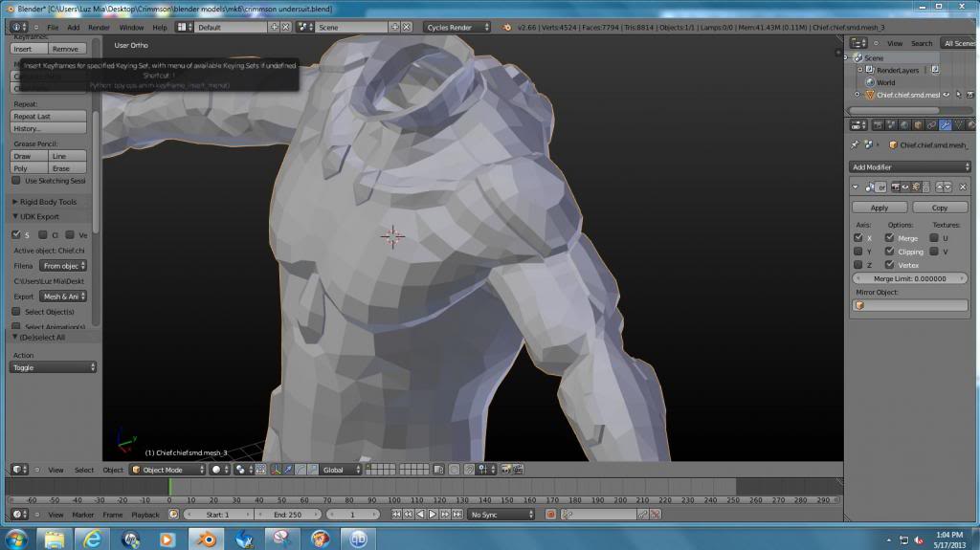
Task: Open the No Sync dropdown
Action: (501, 515)
